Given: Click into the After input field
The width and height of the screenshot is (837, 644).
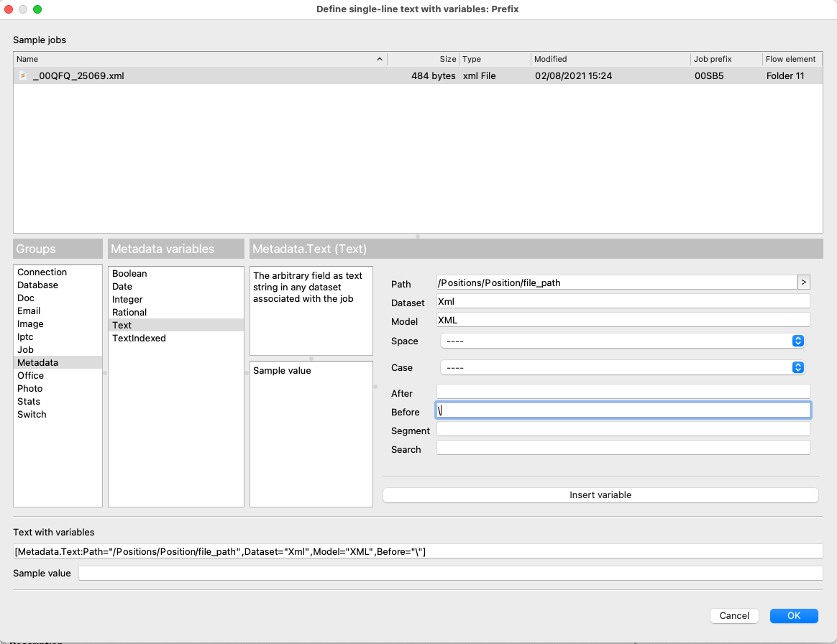Looking at the screenshot, I should click(x=623, y=392).
